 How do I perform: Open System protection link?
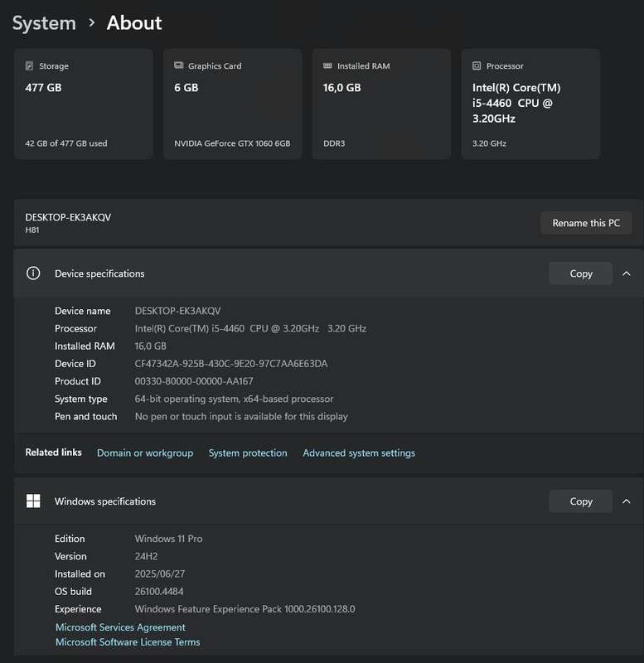(248, 452)
